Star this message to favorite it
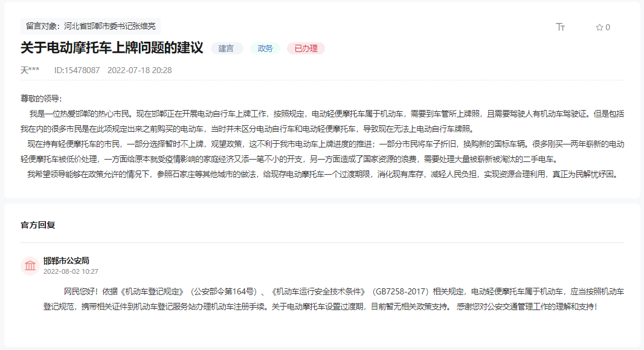The height and width of the screenshot is (350, 644). click(x=599, y=28)
